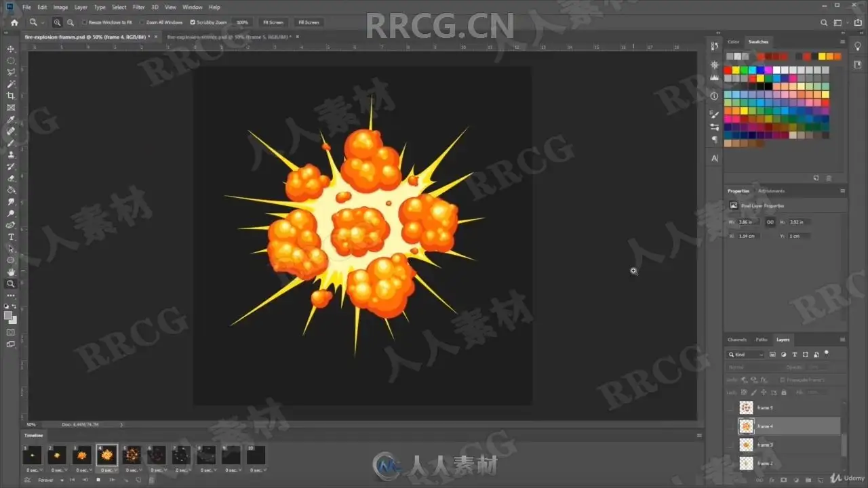
Task: Select the Magic Wand tool
Action: coord(11,85)
